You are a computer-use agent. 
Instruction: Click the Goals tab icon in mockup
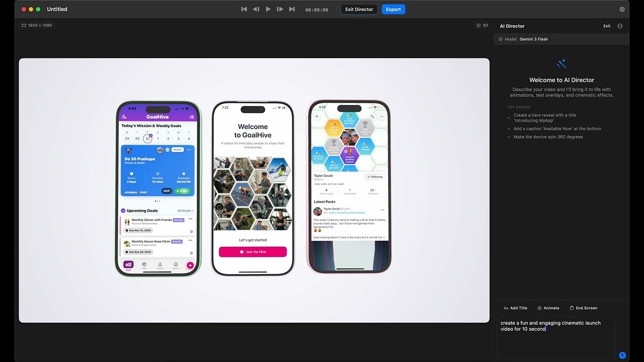[x=128, y=265]
